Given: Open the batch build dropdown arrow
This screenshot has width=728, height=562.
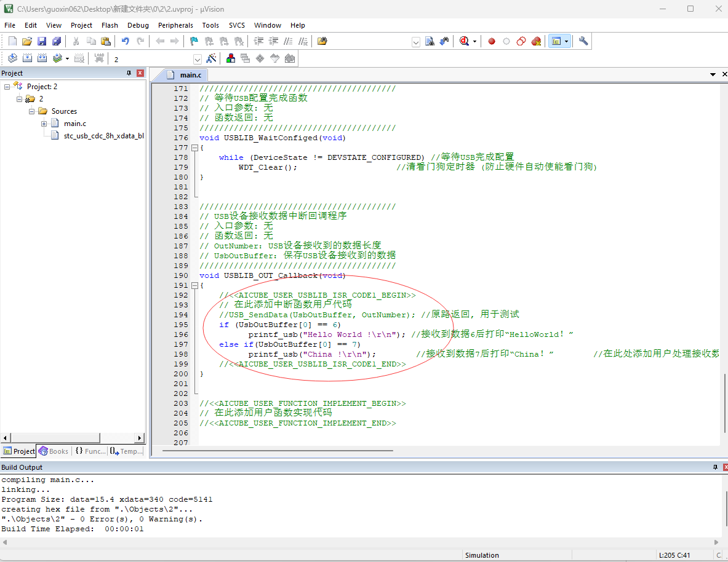Looking at the screenshot, I should pos(67,59).
